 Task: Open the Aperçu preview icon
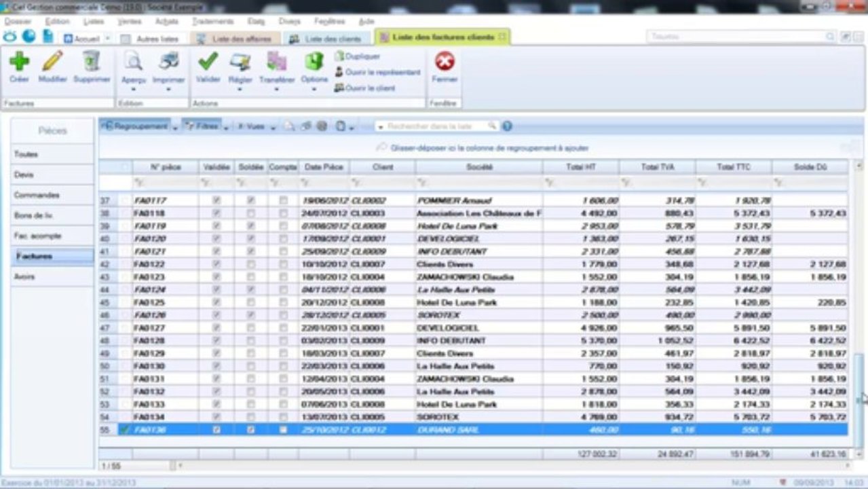click(x=133, y=62)
